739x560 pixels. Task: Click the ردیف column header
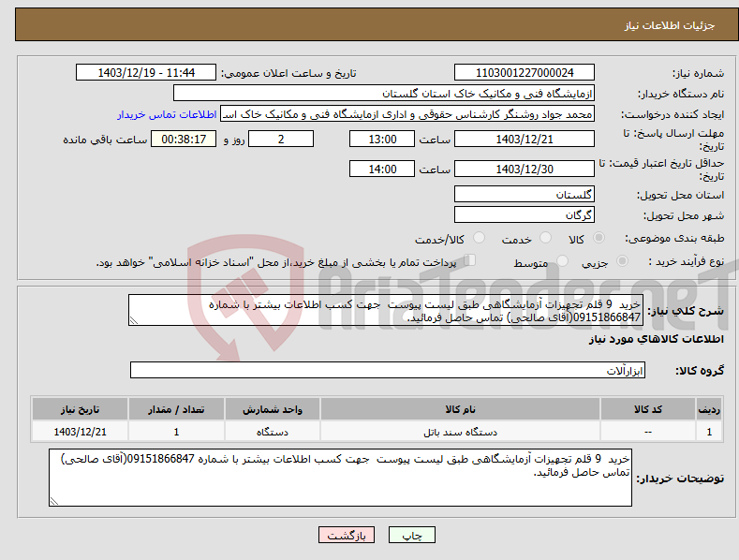[709, 409]
